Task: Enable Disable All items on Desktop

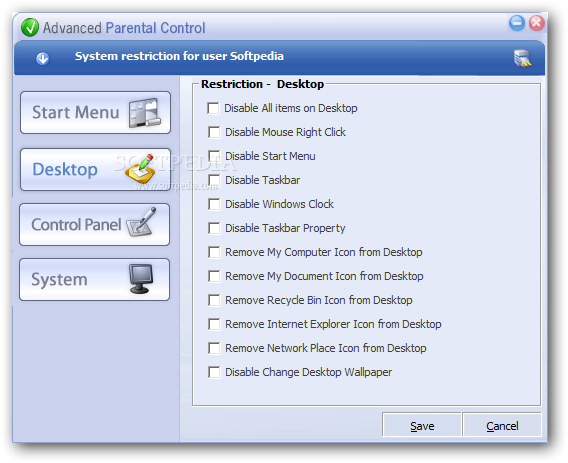Action: coord(213,108)
